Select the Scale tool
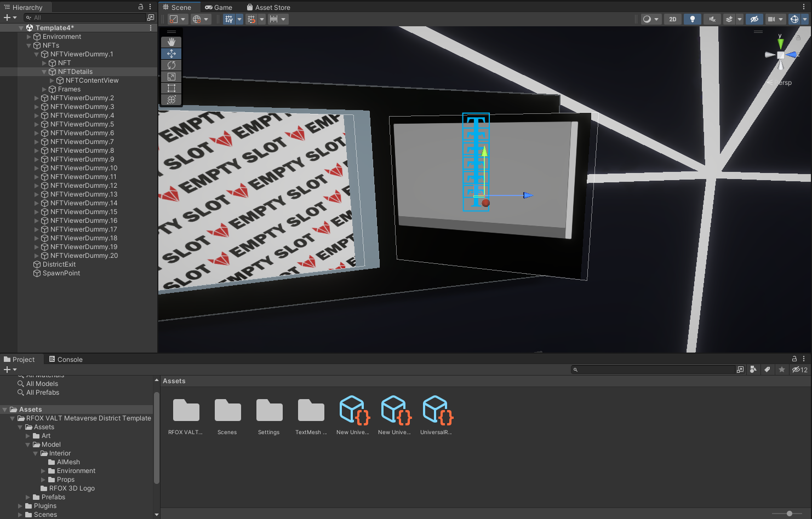This screenshot has height=519, width=812. (171, 77)
